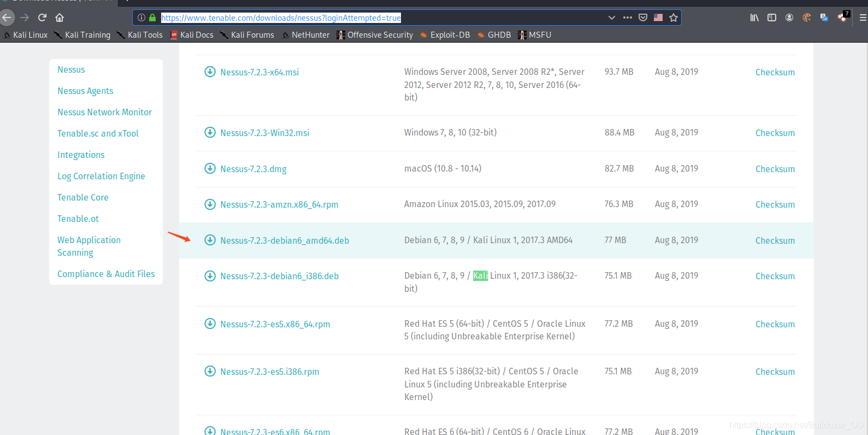Go back to the previous page
The image size is (868, 435).
[x=7, y=17]
